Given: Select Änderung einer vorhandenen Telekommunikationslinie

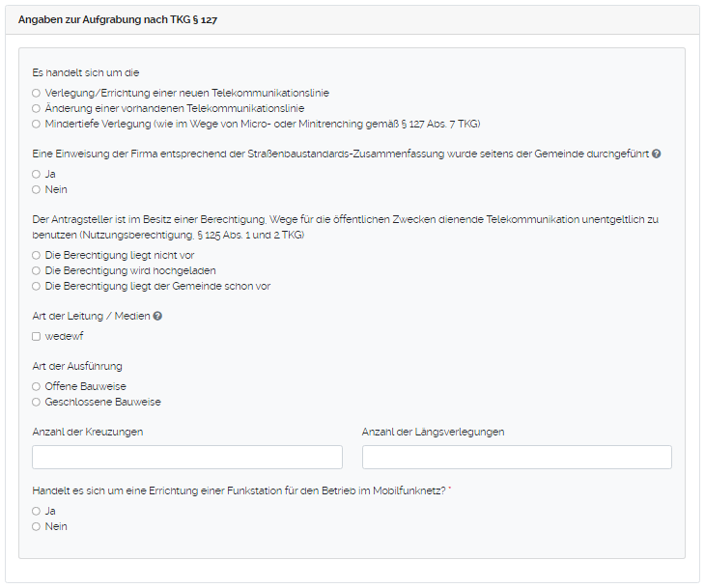Looking at the screenshot, I should click(x=36, y=108).
